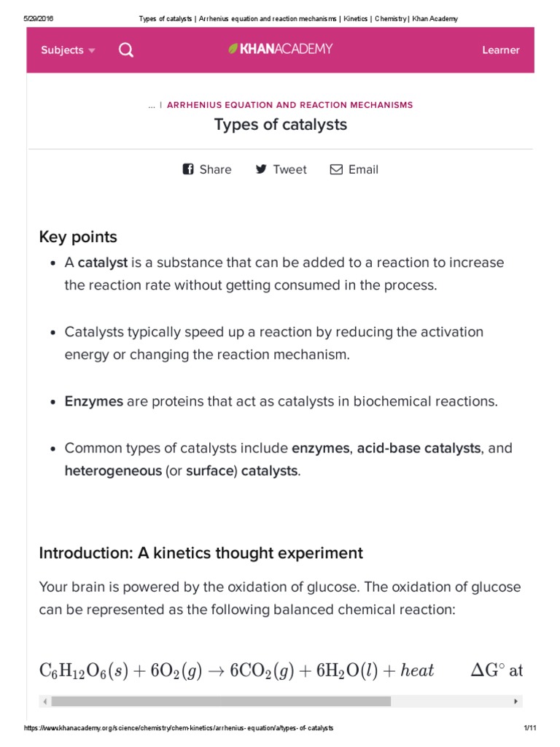The image size is (560, 747).
Task: Expand the breadcrumb ellipsis
Action: pyautogui.click(x=152, y=105)
